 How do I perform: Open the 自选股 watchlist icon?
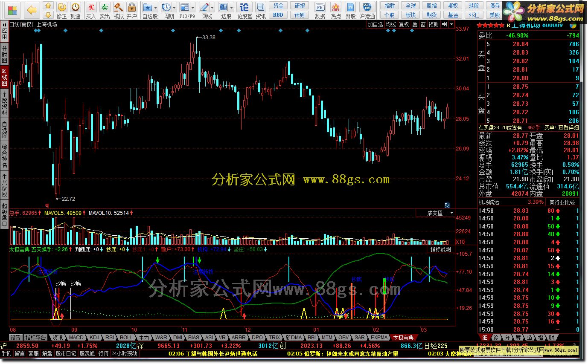tap(148, 7)
